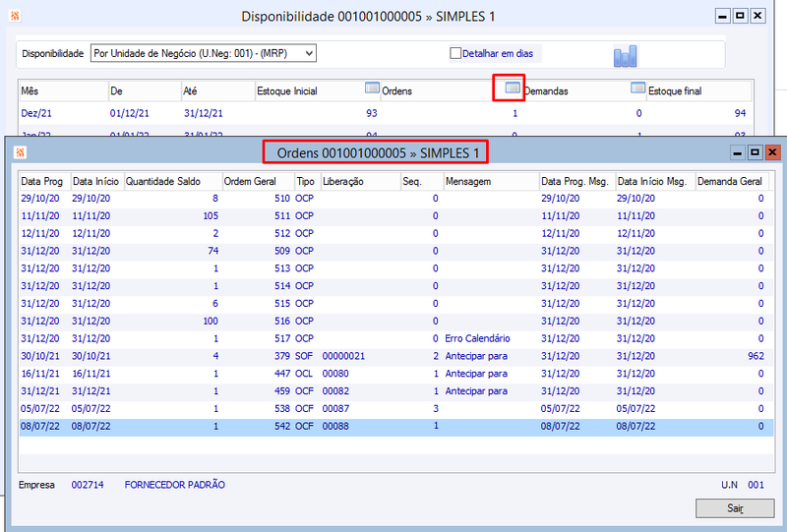Click the Quantidade Saldo column header
Viewport: 787px width, 532px height.
coord(173,181)
